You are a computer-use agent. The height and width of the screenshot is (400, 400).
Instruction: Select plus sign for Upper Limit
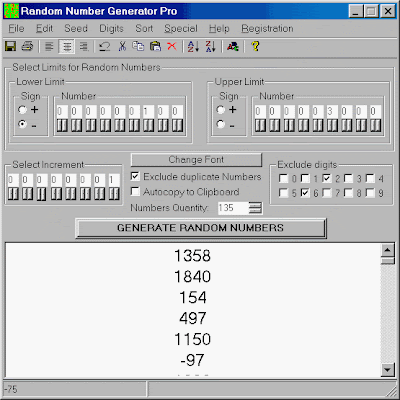pyautogui.click(x=221, y=109)
